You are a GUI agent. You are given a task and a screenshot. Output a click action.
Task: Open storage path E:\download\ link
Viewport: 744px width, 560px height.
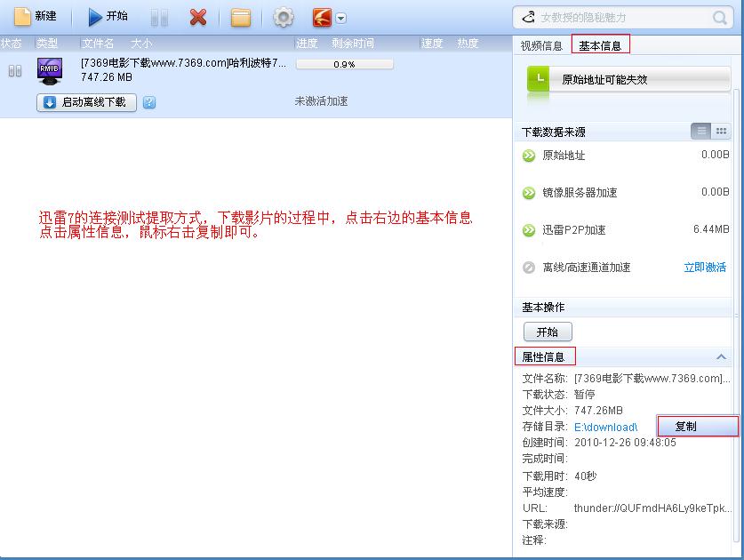pyautogui.click(x=606, y=428)
